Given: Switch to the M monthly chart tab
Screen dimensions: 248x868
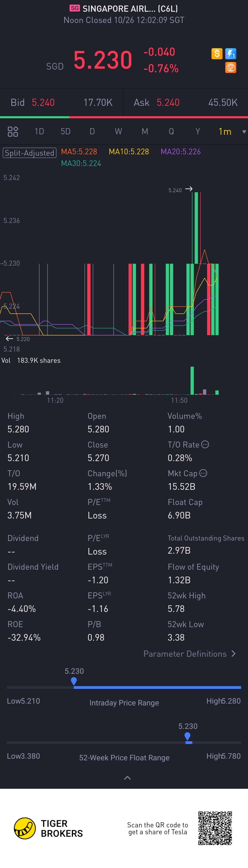Looking at the screenshot, I should point(145,131).
